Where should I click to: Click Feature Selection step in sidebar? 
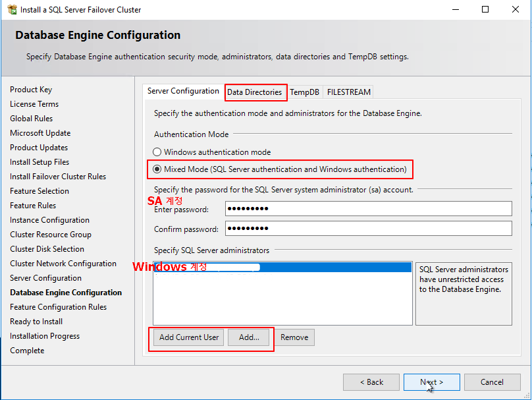(x=40, y=191)
